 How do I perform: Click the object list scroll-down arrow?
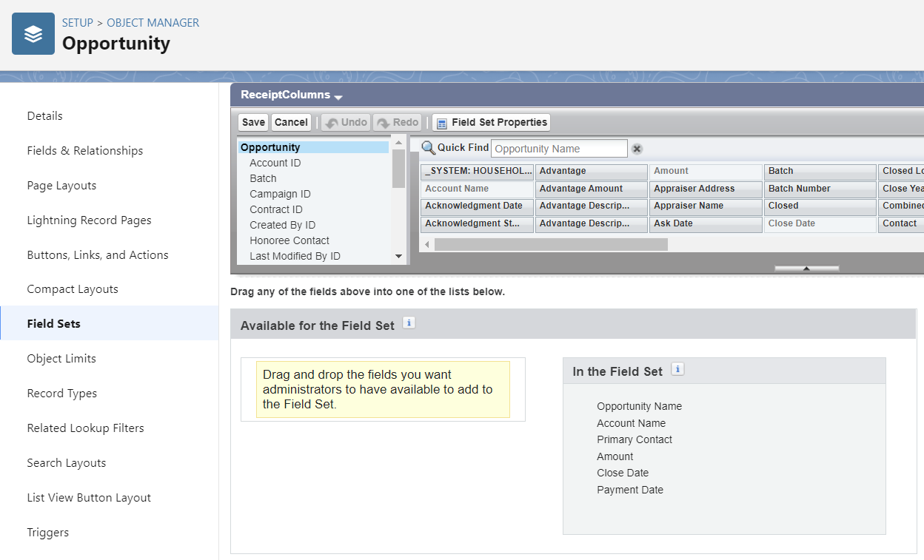pos(398,257)
